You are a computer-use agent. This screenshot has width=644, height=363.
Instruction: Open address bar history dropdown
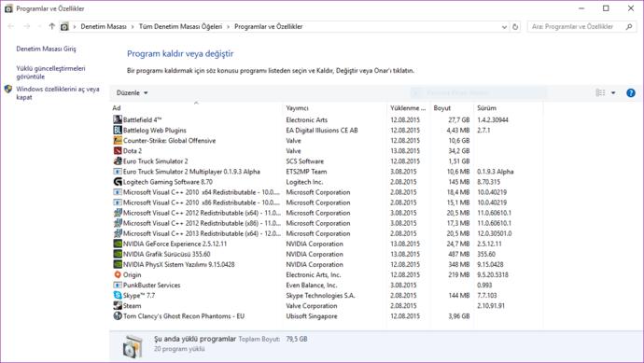coord(504,27)
